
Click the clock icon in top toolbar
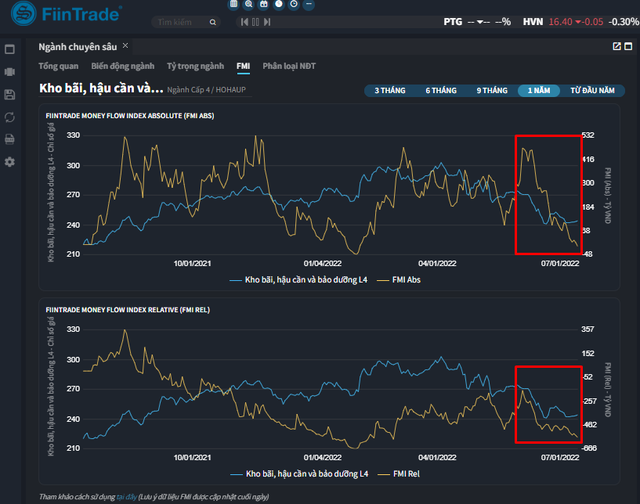(292, 5)
